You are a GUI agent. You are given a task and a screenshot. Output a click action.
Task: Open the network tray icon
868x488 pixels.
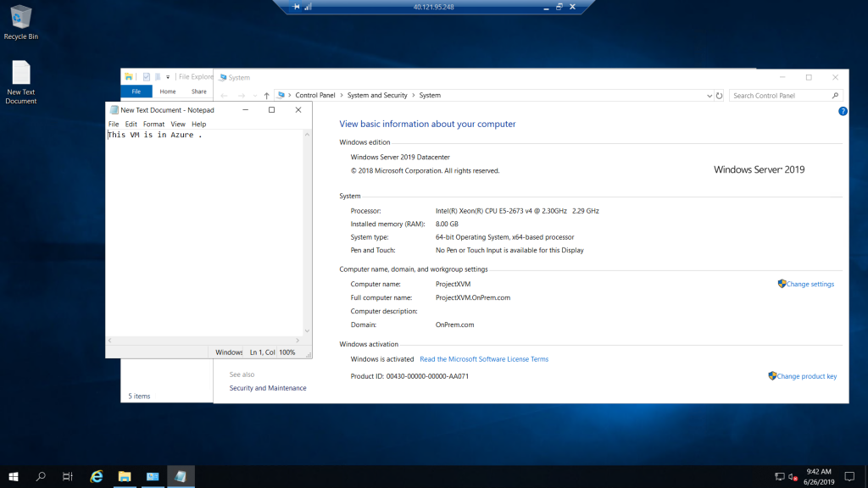(780, 476)
